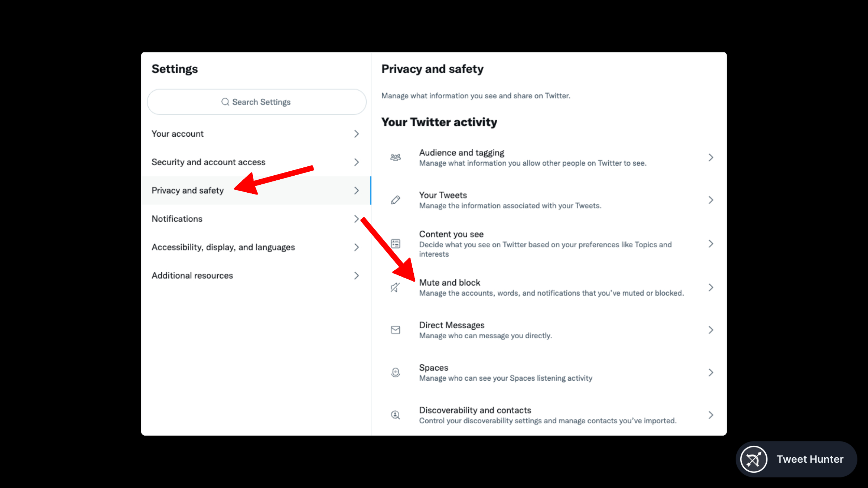Screen dimensions: 868x488
Task: Open Security and account access settings
Action: point(208,162)
